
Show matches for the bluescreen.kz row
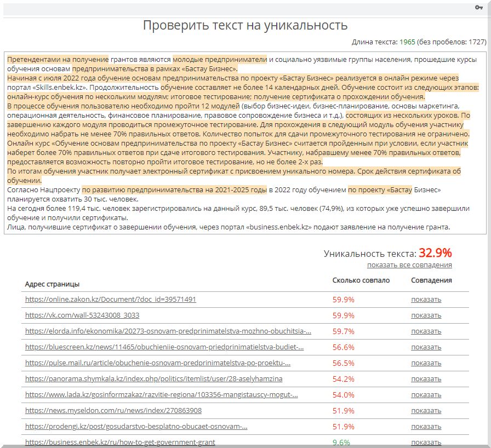pyautogui.click(x=426, y=348)
